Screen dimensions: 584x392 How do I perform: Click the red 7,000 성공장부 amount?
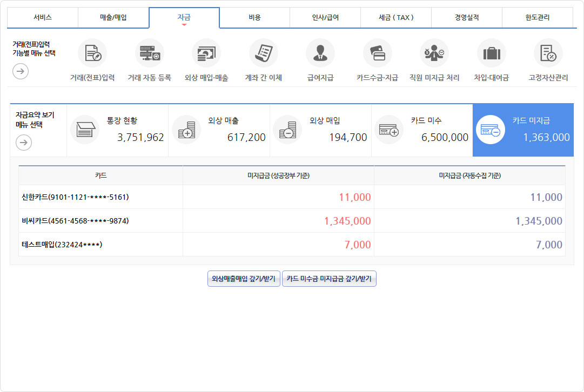(x=358, y=245)
